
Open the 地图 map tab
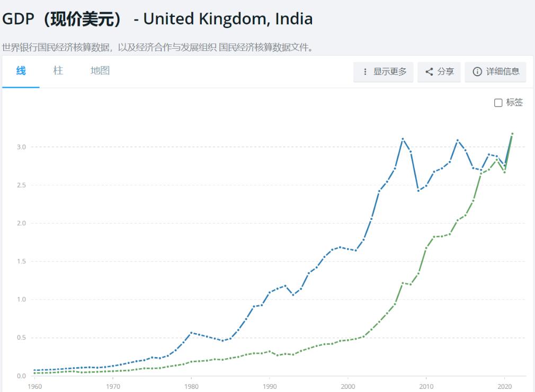[100, 71]
